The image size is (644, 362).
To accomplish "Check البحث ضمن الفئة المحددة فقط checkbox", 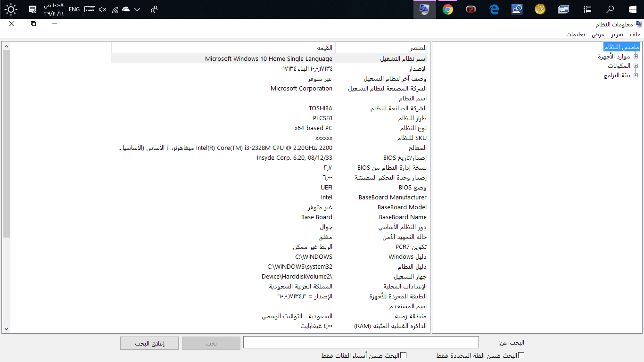I will pos(521,355).
